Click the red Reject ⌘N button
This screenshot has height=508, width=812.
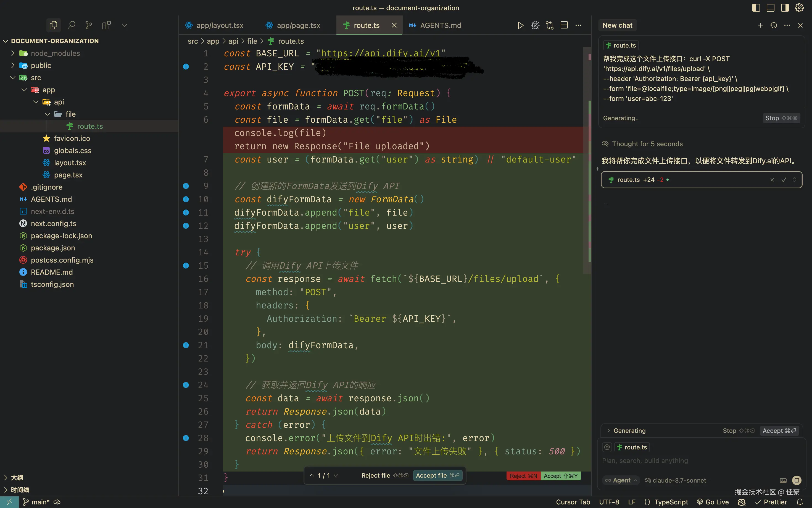(x=523, y=476)
